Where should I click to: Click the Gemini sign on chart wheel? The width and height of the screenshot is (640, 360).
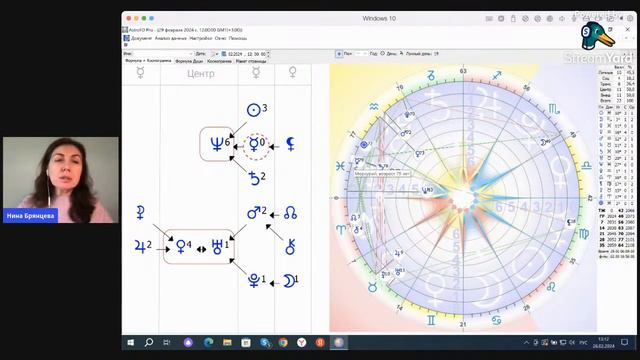click(431, 320)
